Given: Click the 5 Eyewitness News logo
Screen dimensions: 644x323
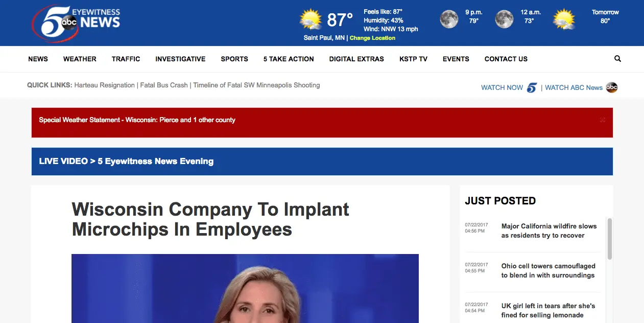Looking at the screenshot, I should tap(76, 23).
